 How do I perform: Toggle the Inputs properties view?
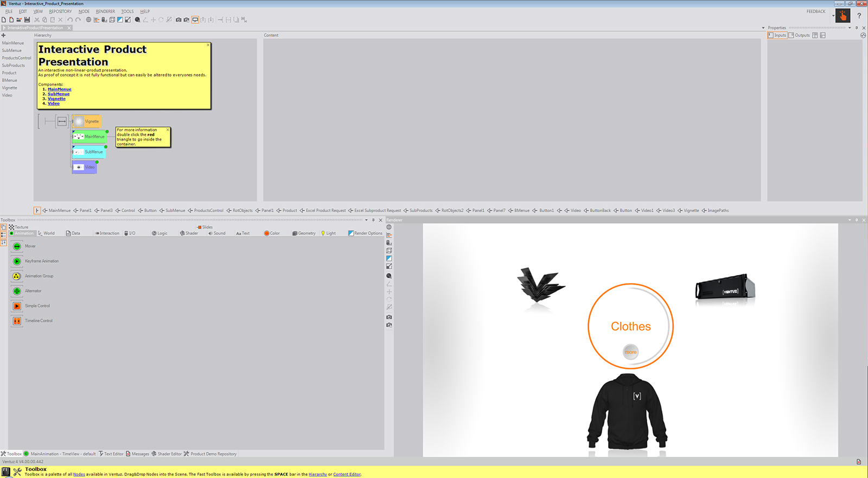pos(777,35)
